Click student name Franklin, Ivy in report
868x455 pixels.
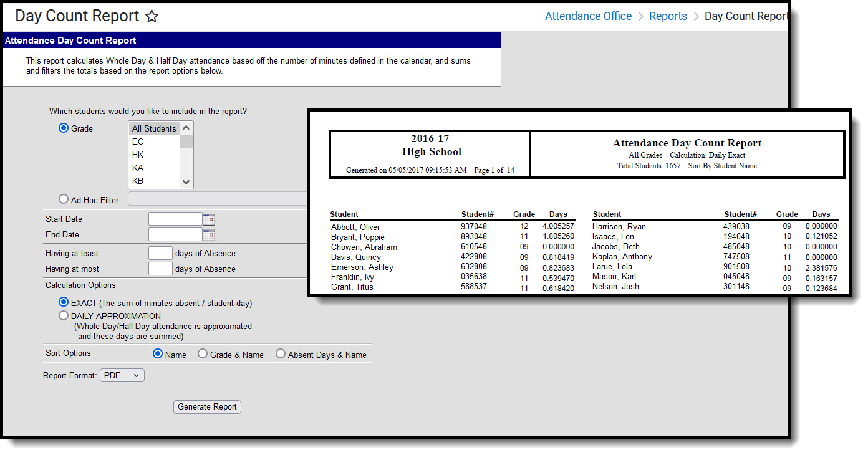tap(353, 277)
